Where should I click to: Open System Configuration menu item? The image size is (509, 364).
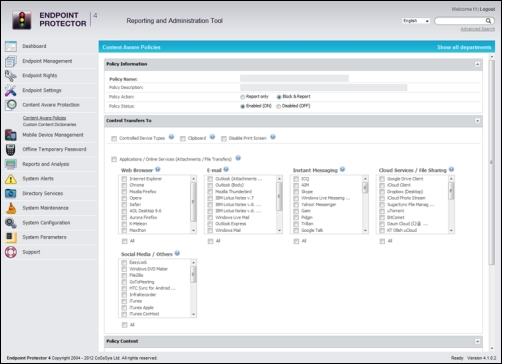[46, 223]
